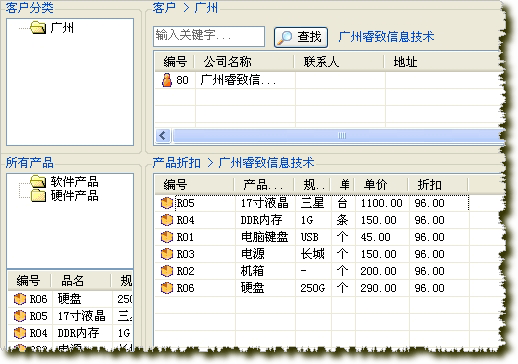This screenshot has width=518, height=364.
Task: Sort customers by 编号 column header
Action: tap(175, 62)
